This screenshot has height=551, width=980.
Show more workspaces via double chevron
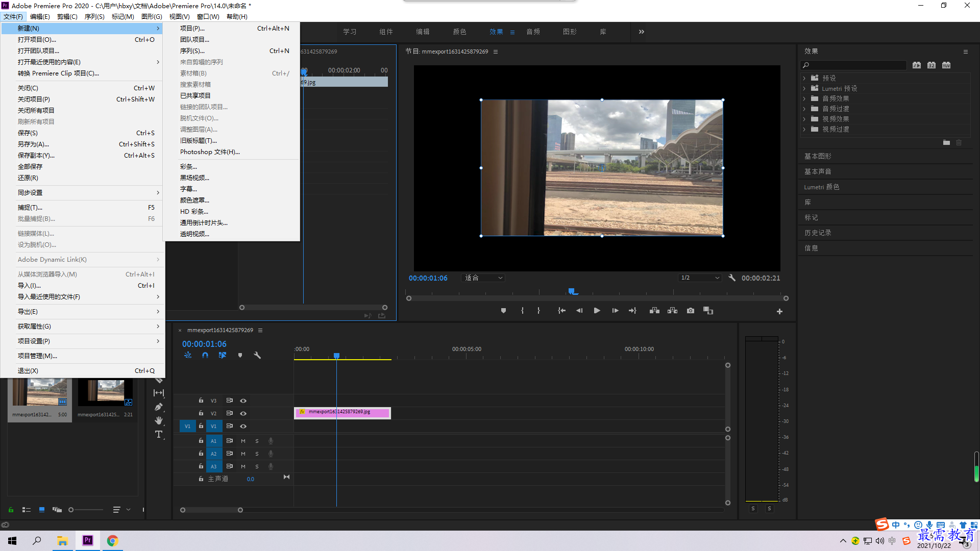(642, 32)
